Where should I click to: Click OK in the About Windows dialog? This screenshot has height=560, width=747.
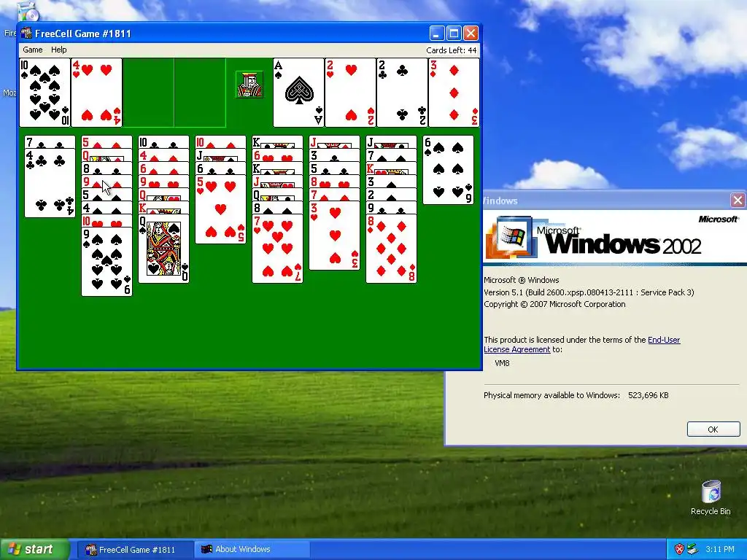pos(713,429)
